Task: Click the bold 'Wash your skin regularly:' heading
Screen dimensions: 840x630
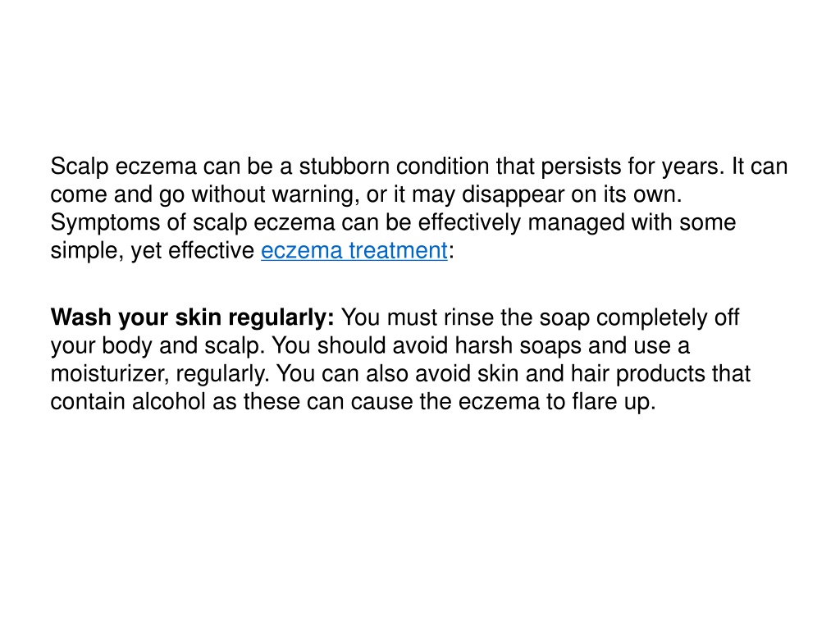Action: 192,317
